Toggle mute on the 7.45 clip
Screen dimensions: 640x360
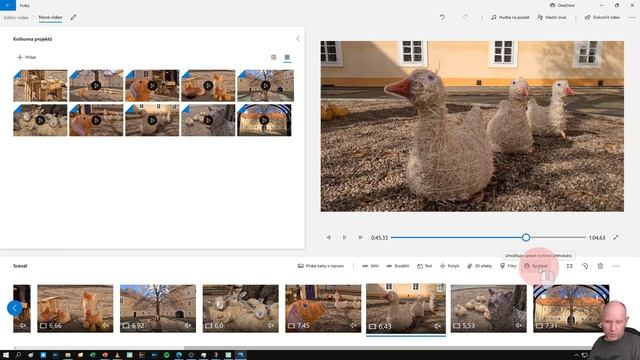pos(353,325)
